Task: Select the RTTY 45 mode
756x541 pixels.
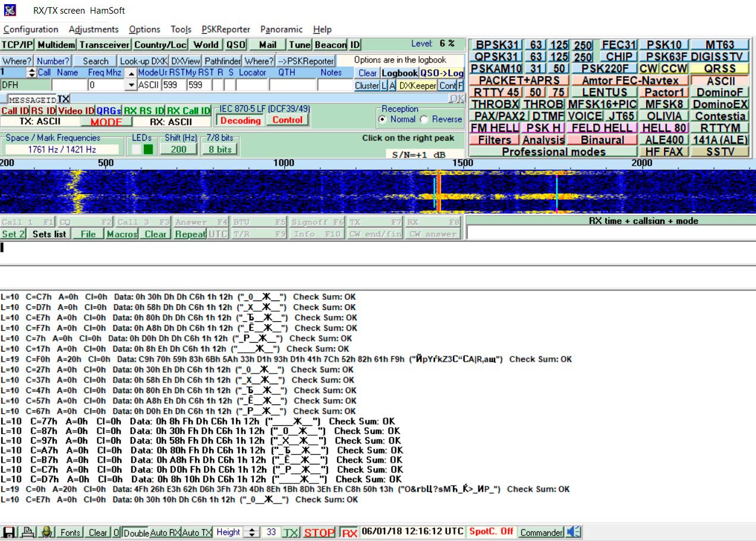Action: pos(496,92)
